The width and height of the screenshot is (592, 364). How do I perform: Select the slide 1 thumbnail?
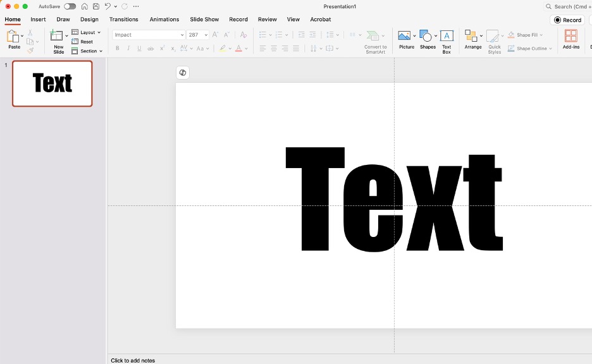(x=52, y=83)
